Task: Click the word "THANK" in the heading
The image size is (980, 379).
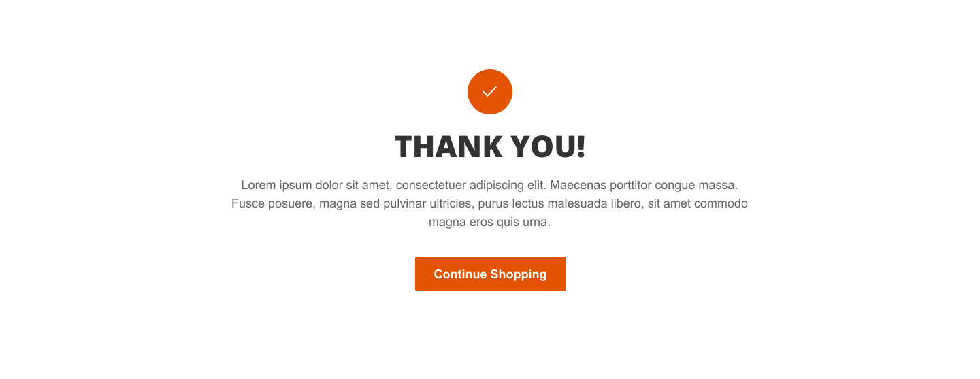Action: coord(448,147)
